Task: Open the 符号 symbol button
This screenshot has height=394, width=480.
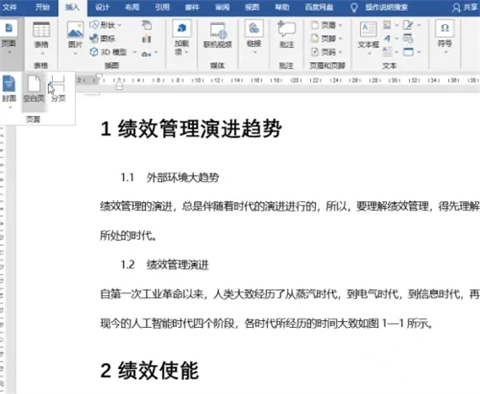Action: pos(445,37)
